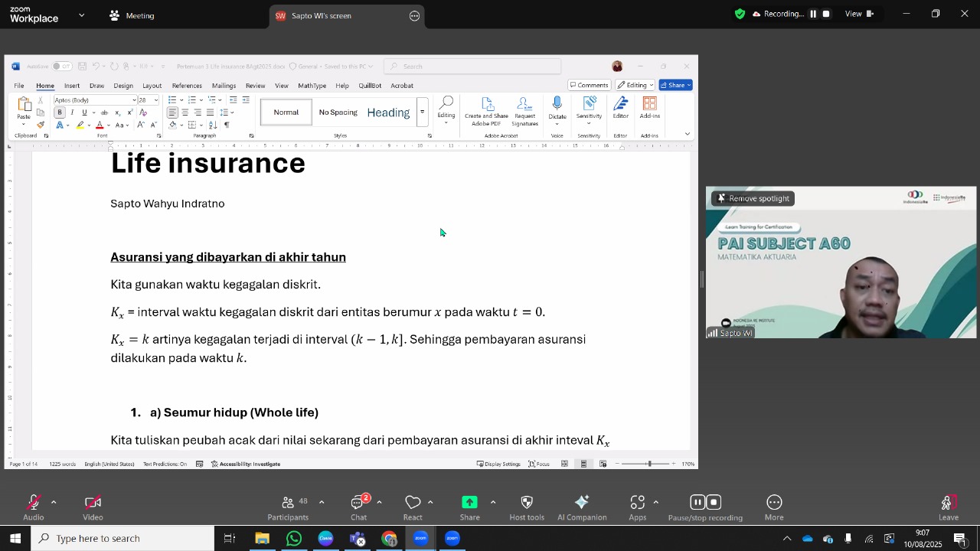
Task: Stop the recording from bottom toolbar
Action: pos(714,503)
